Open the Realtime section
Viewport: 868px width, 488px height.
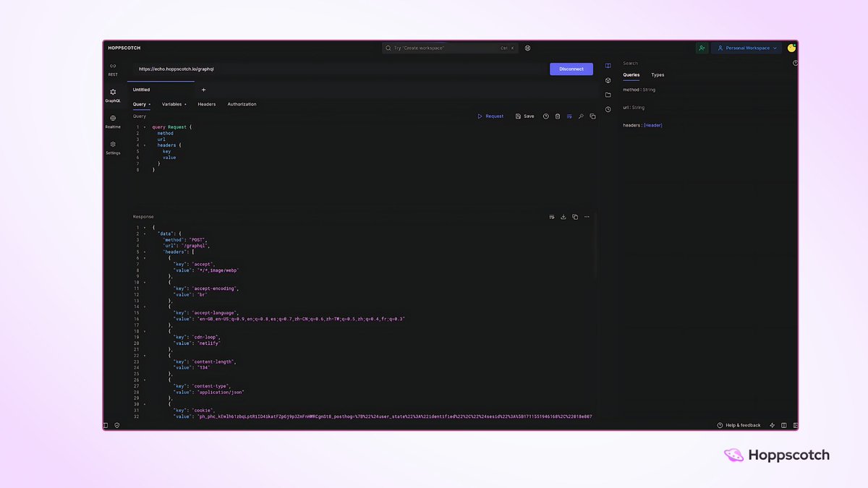(113, 121)
